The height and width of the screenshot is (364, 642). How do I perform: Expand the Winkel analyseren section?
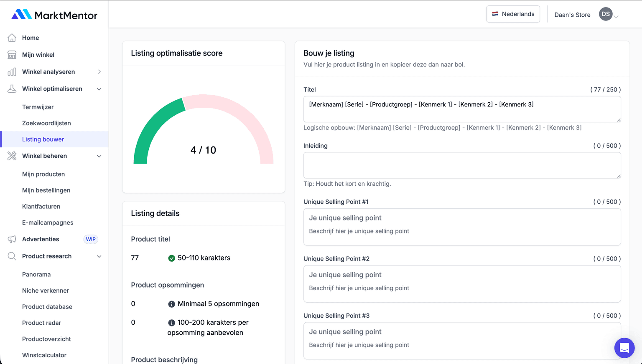[x=99, y=71]
